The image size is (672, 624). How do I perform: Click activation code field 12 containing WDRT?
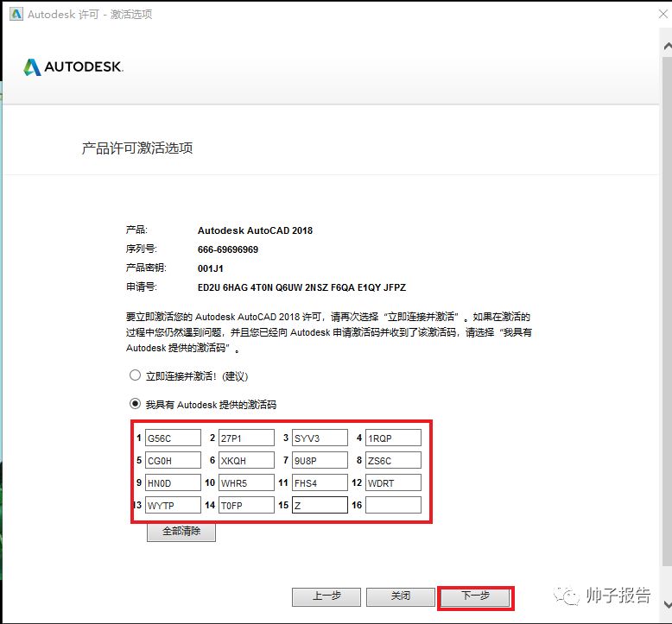click(393, 482)
